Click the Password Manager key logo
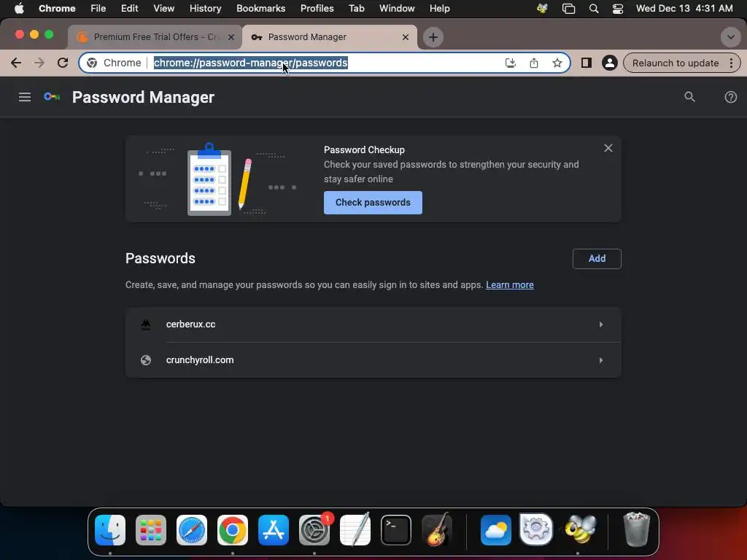The height and width of the screenshot is (560, 747). [x=52, y=97]
